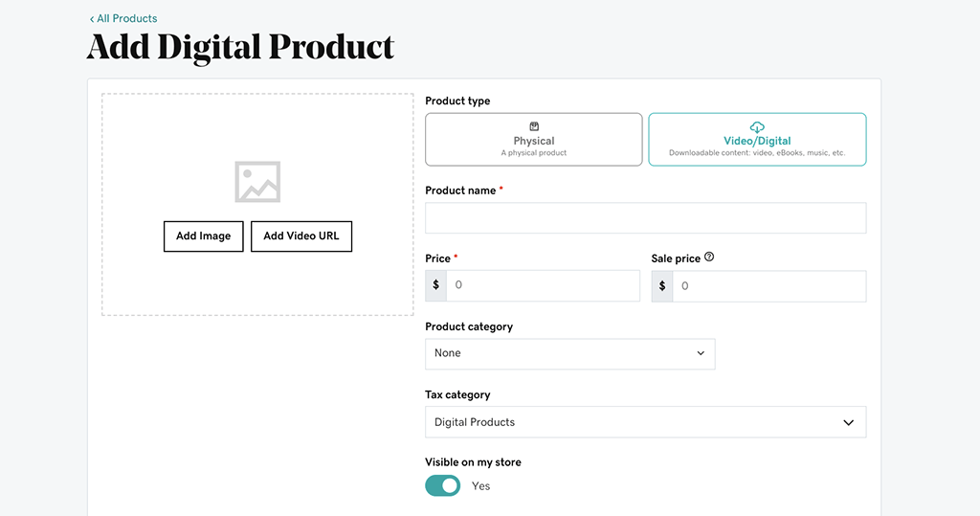Click the back chevron next to All Products

click(x=92, y=19)
